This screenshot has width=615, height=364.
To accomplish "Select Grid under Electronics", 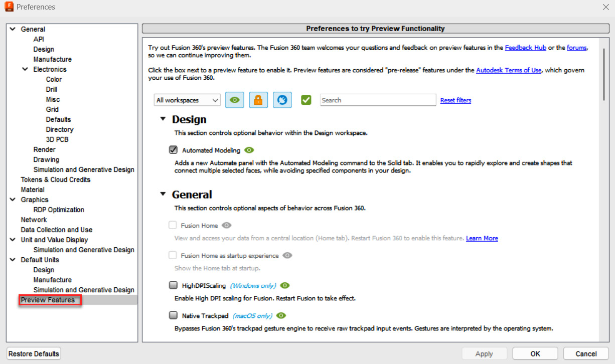I will 52,109.
